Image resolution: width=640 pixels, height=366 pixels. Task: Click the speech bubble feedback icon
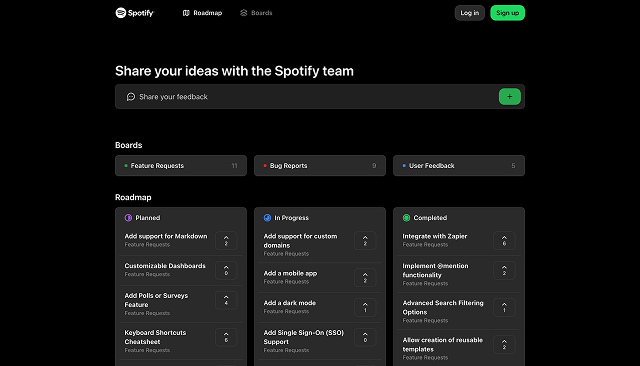[131, 97]
